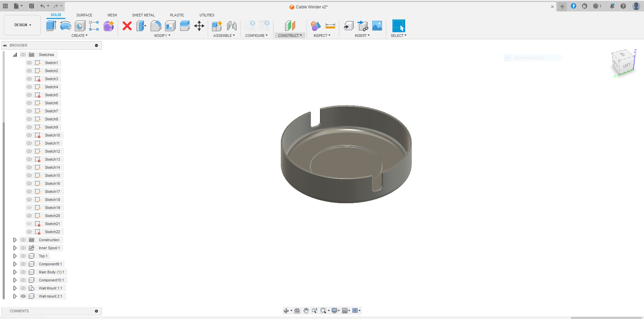Click the Joint tool icon
This screenshot has height=319, width=644.
click(x=232, y=26)
